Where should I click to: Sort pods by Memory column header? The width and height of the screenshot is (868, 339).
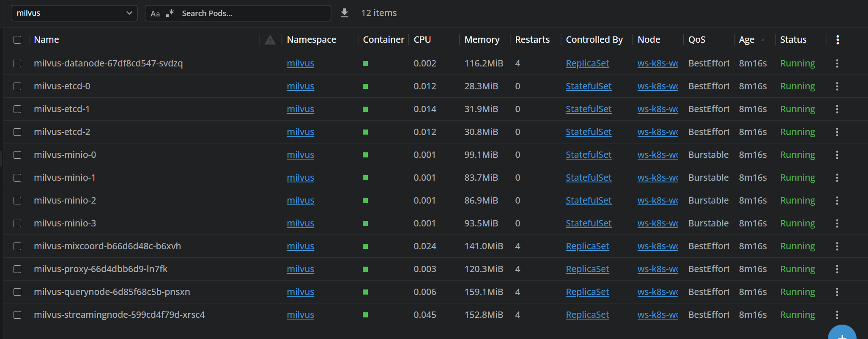pyautogui.click(x=482, y=40)
